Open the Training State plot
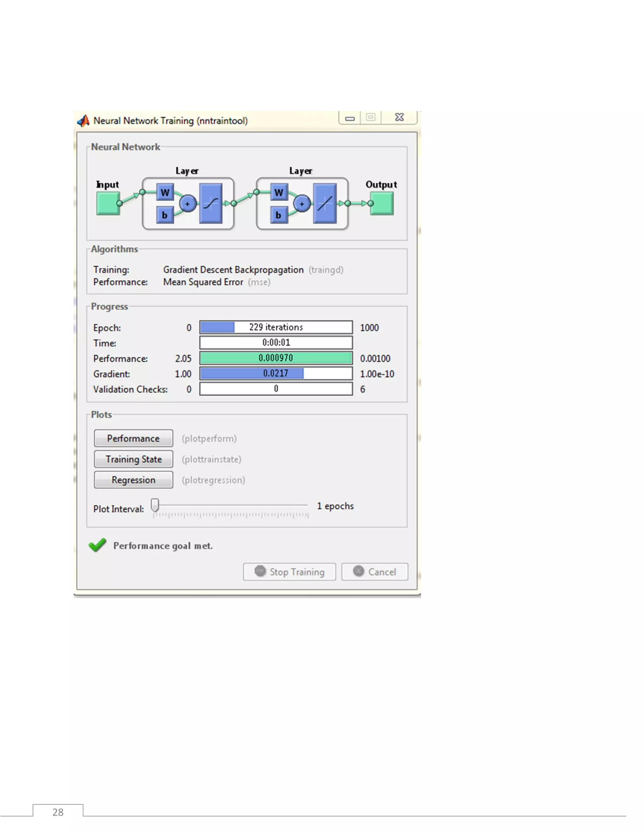Screen dimensions: 644x833 (133, 459)
